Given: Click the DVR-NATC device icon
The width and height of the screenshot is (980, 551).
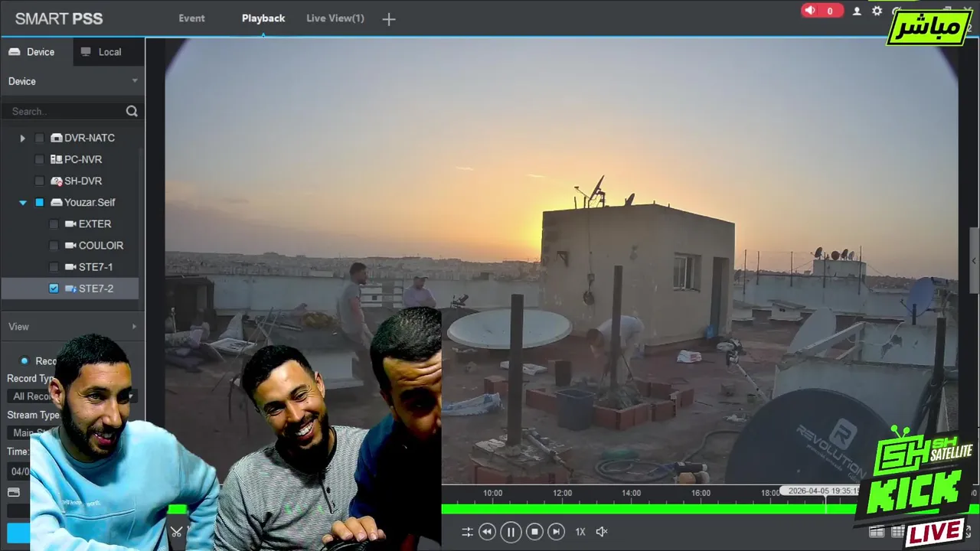Looking at the screenshot, I should click(57, 138).
